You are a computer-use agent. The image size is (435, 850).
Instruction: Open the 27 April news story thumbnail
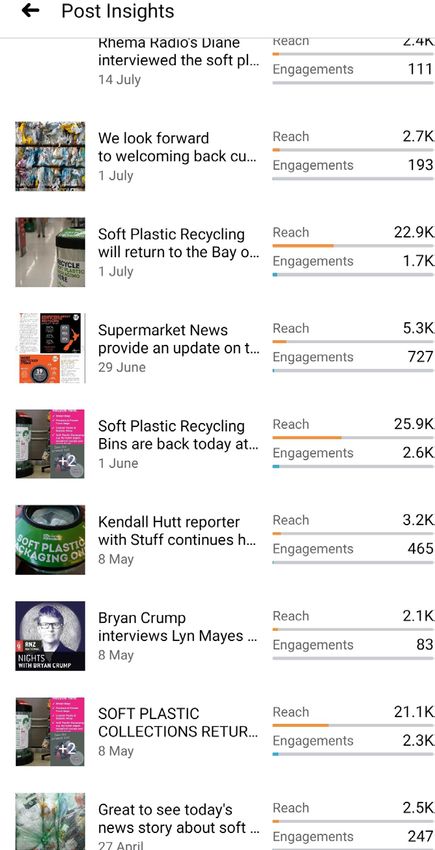(50, 821)
